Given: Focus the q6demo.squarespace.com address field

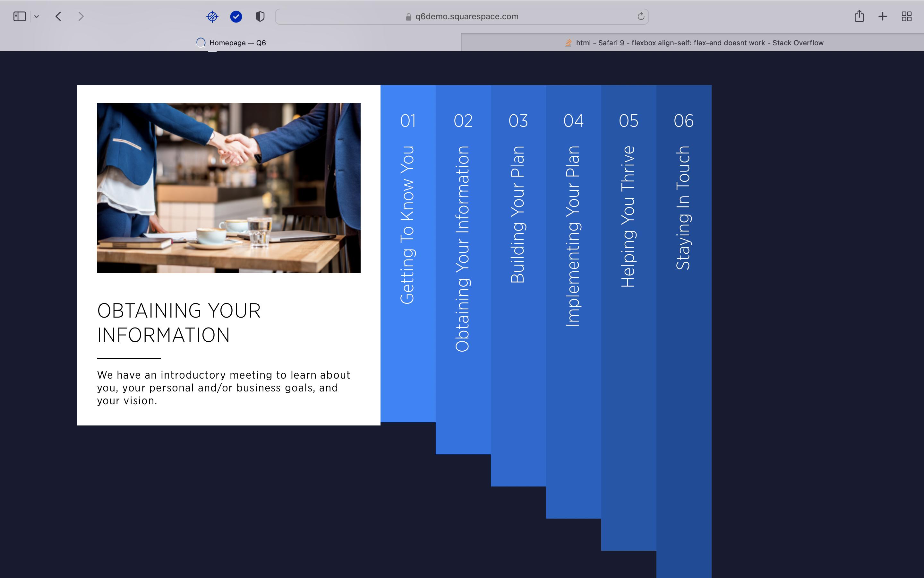Looking at the screenshot, I should [462, 16].
